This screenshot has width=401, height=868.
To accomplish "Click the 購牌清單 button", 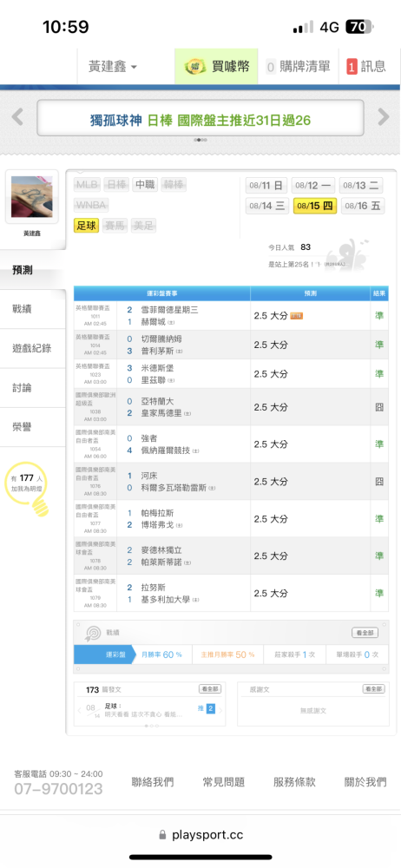I will pos(298,67).
